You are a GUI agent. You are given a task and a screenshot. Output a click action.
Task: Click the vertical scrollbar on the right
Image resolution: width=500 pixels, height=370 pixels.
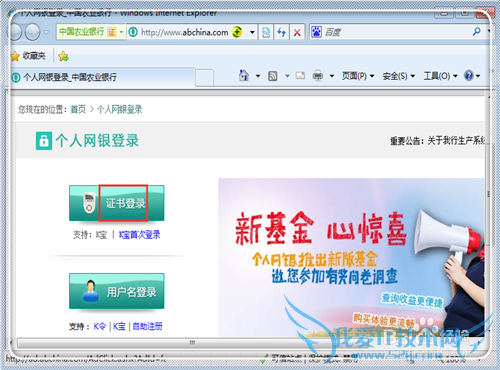point(489,195)
